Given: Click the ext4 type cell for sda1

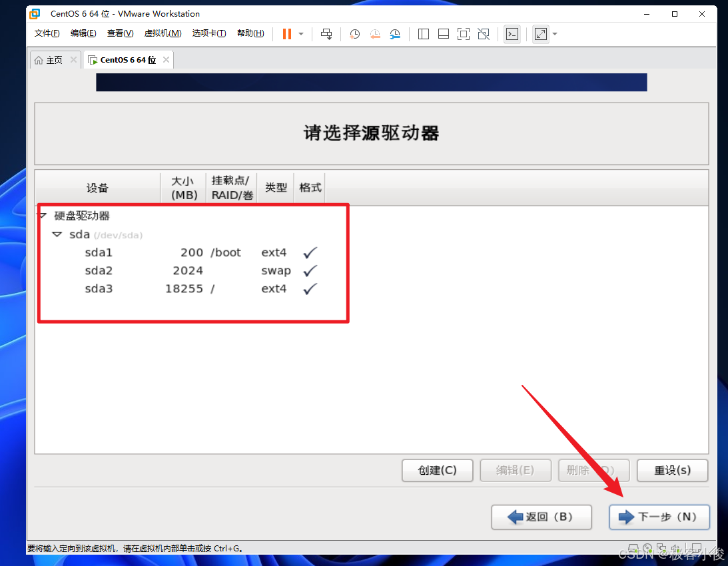Looking at the screenshot, I should tap(274, 252).
